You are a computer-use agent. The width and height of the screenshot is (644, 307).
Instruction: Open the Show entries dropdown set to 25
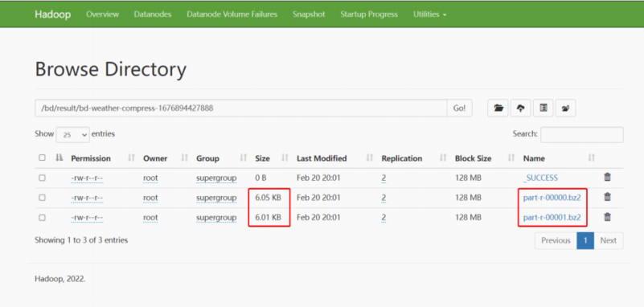click(x=72, y=134)
